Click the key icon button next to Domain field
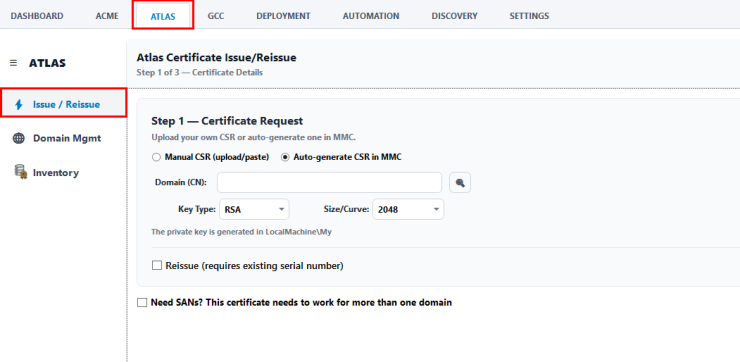 [x=460, y=183]
